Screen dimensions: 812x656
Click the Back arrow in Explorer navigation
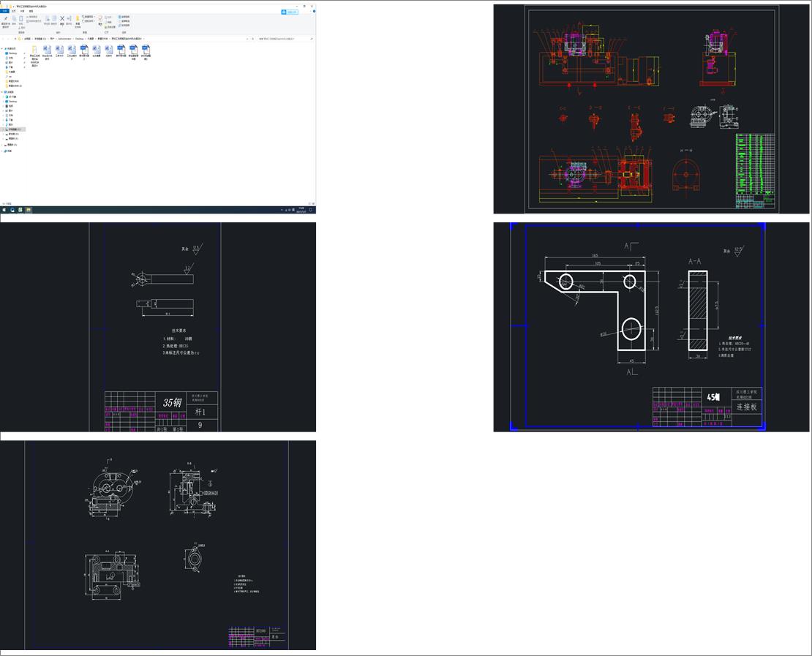3,39
